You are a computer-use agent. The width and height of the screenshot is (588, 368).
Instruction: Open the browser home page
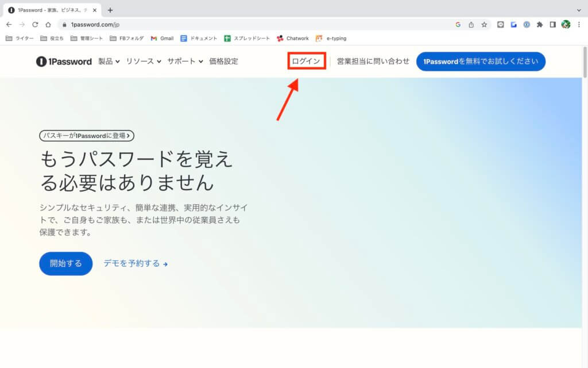tap(48, 24)
